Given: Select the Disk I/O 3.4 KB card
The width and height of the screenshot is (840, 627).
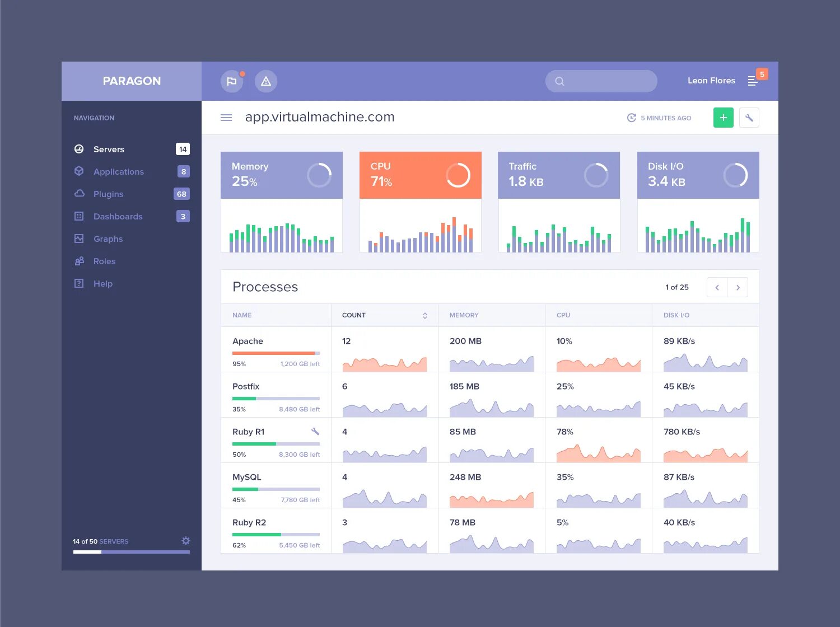Looking at the screenshot, I should pyautogui.click(x=698, y=175).
